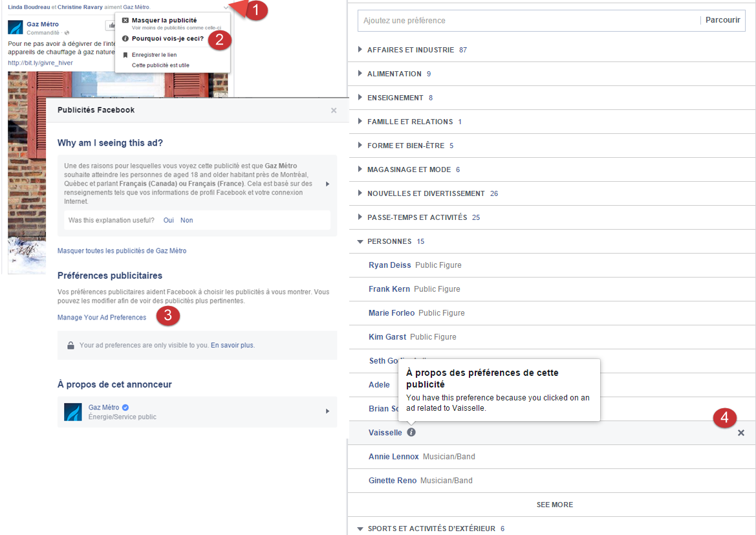This screenshot has height=535, width=756.
Task: Click the Gaz Métro page avatar in post
Action: point(16,27)
